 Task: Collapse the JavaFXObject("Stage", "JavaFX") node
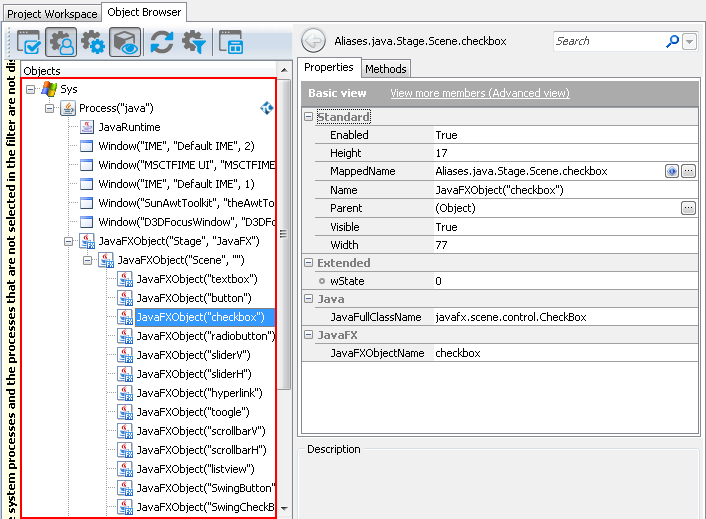[68, 241]
